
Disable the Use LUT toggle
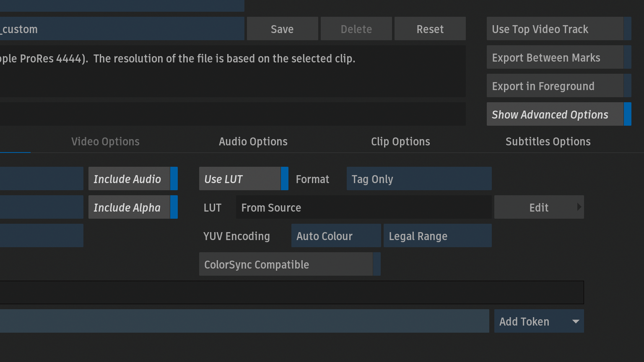click(x=243, y=179)
